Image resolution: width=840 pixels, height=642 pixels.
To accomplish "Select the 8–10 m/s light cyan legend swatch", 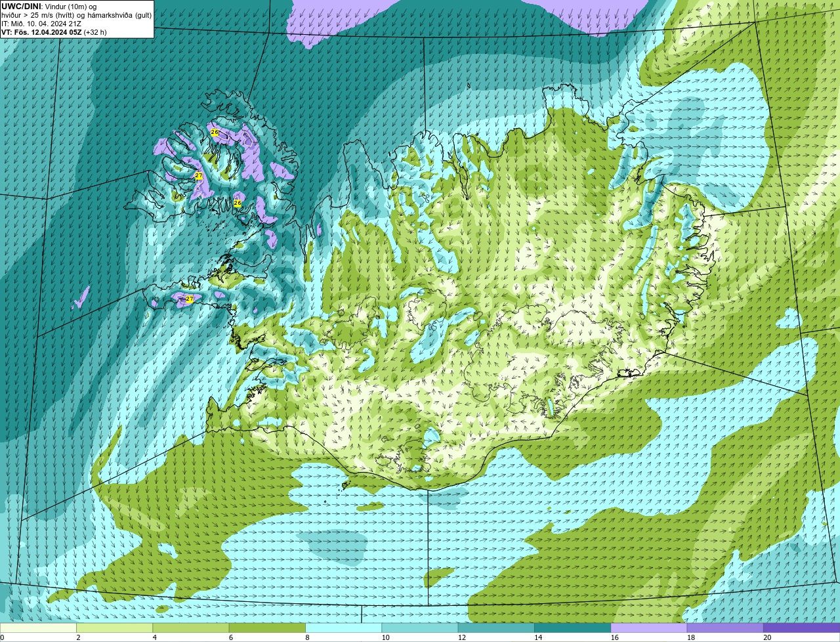I will pyautogui.click(x=344, y=628).
